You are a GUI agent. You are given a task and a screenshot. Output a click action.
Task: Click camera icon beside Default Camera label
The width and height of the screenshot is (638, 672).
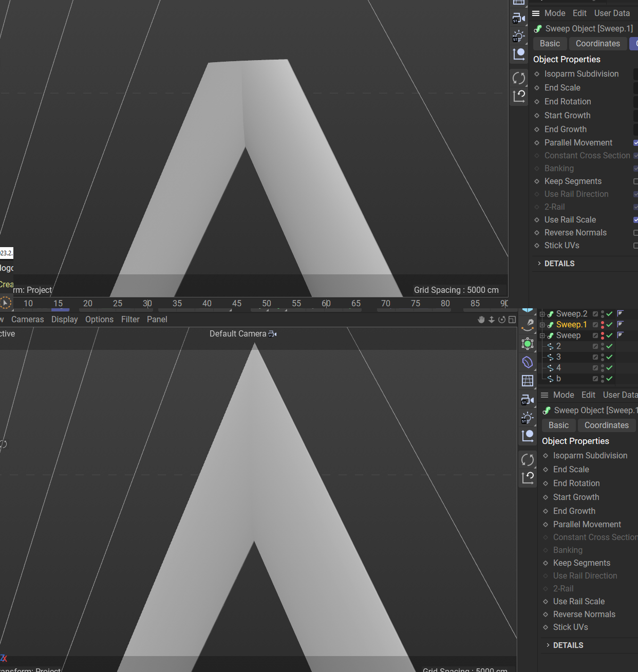click(273, 334)
